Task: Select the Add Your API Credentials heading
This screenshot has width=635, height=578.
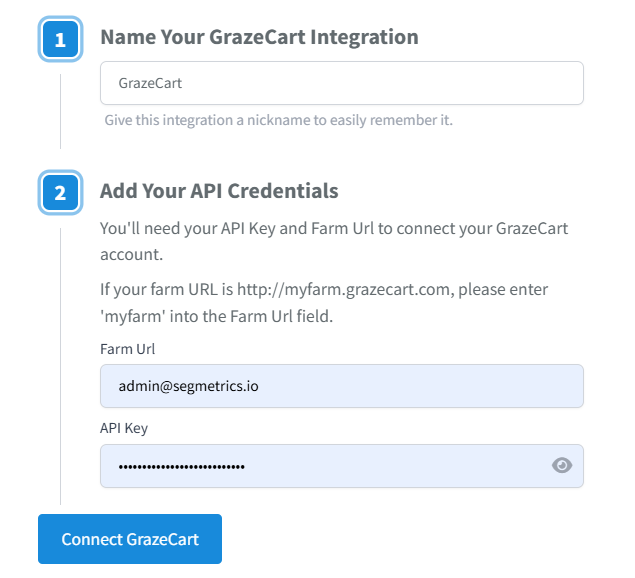Action: (219, 191)
